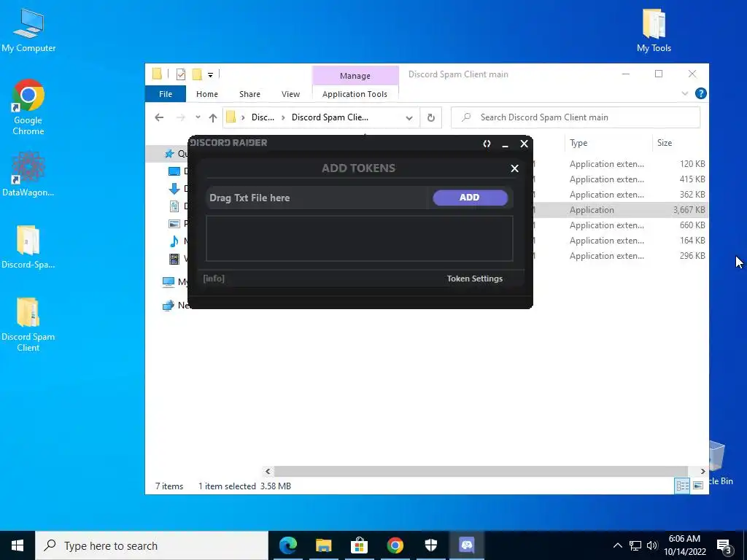Viewport: 747px width, 560px height.
Task: Expand the Explorer ribbon chevron
Action: [x=684, y=93]
